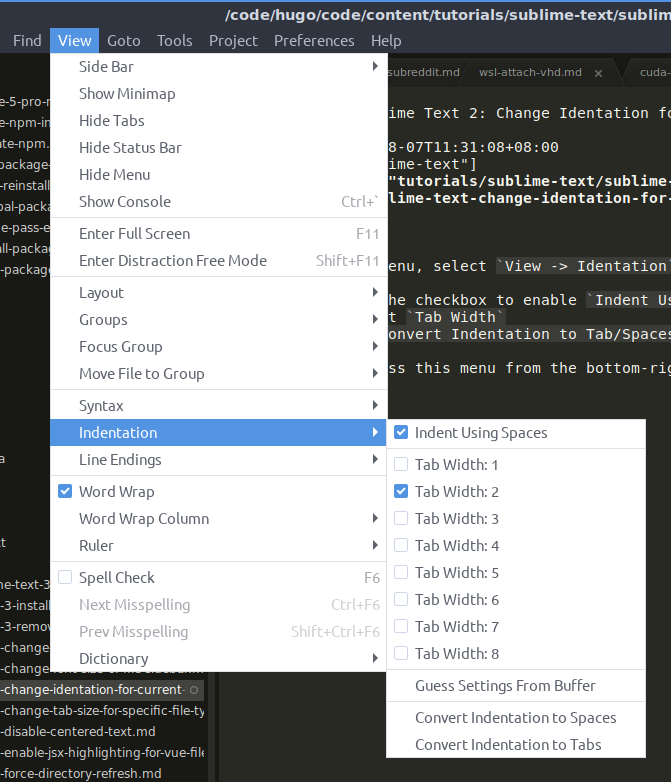Viewport: 671px width, 782px height.
Task: Open the Dictionary submenu
Action: (219, 658)
